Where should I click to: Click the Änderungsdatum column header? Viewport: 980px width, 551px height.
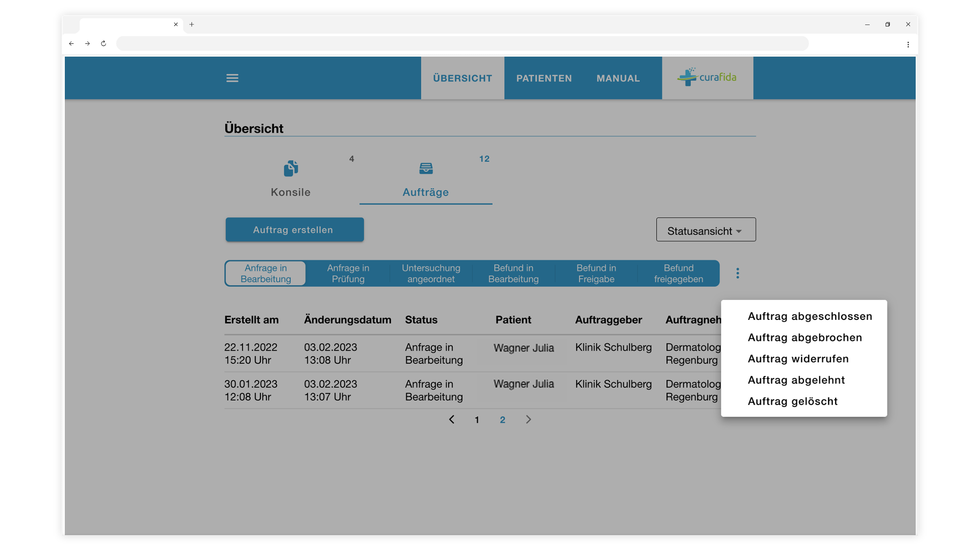tap(348, 320)
